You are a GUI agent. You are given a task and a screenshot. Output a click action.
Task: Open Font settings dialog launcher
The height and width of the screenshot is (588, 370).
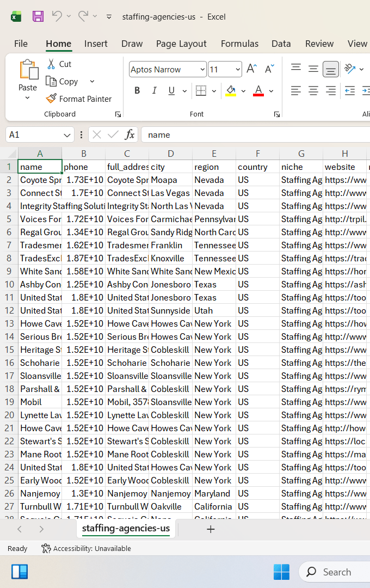coord(276,114)
